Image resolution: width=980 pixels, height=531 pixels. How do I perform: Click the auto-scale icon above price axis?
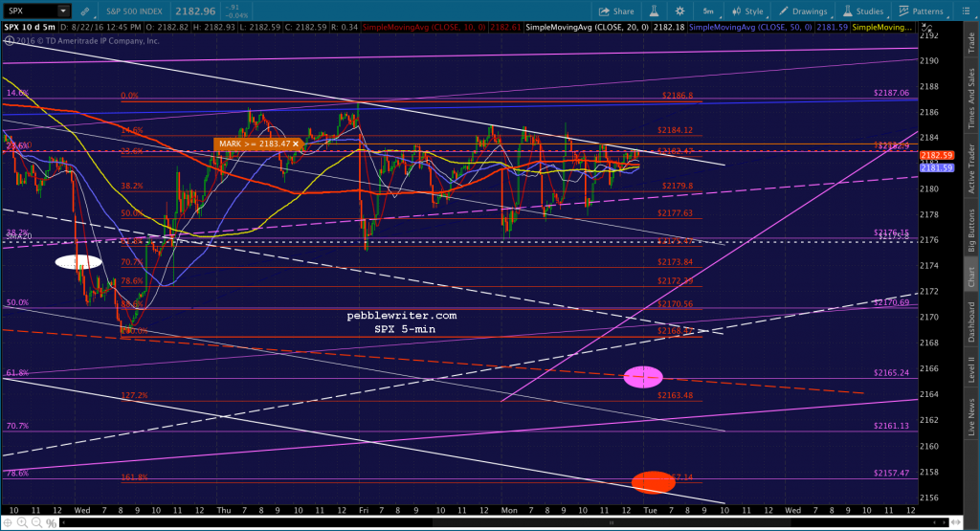[925, 28]
